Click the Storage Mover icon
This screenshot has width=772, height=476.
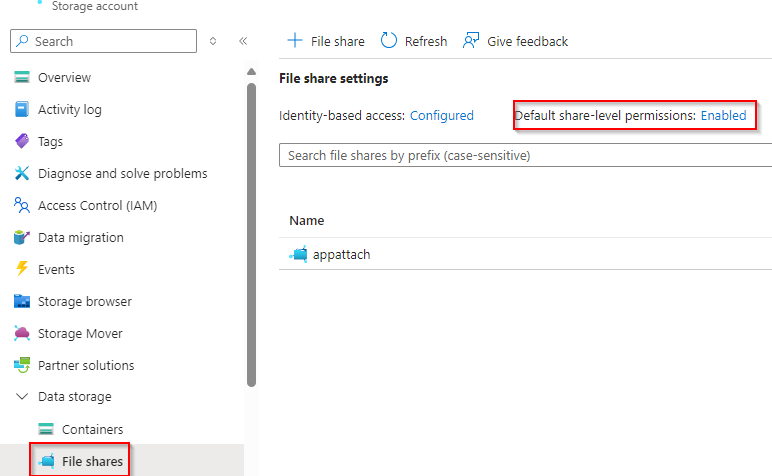22,334
